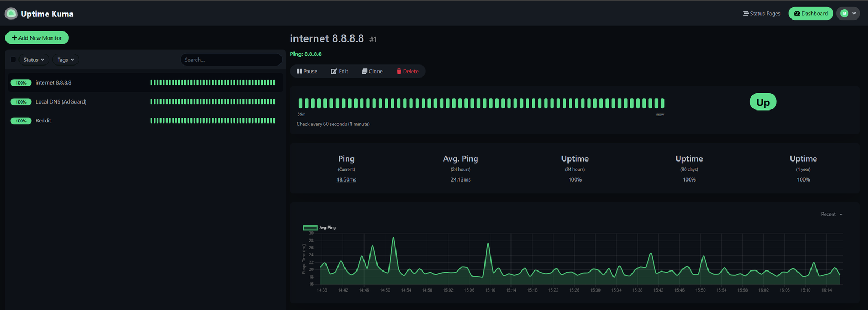
Task: Go to the Dashboard button
Action: coord(810,14)
